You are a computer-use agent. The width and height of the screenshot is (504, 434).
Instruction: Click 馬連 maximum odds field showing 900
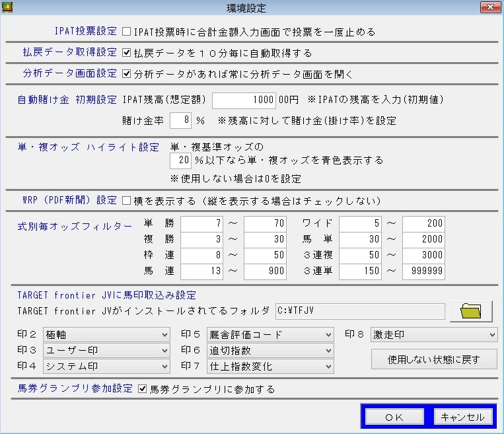[265, 271]
